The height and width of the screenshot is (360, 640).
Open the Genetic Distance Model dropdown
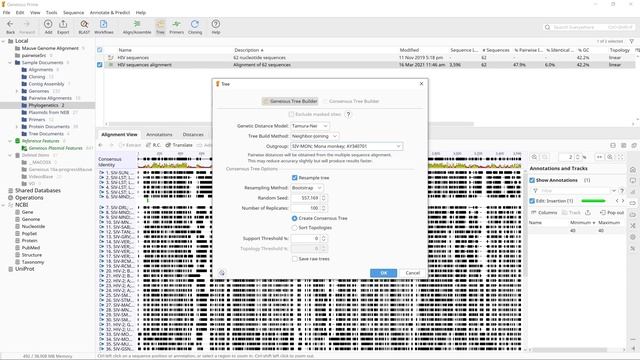pos(309,126)
